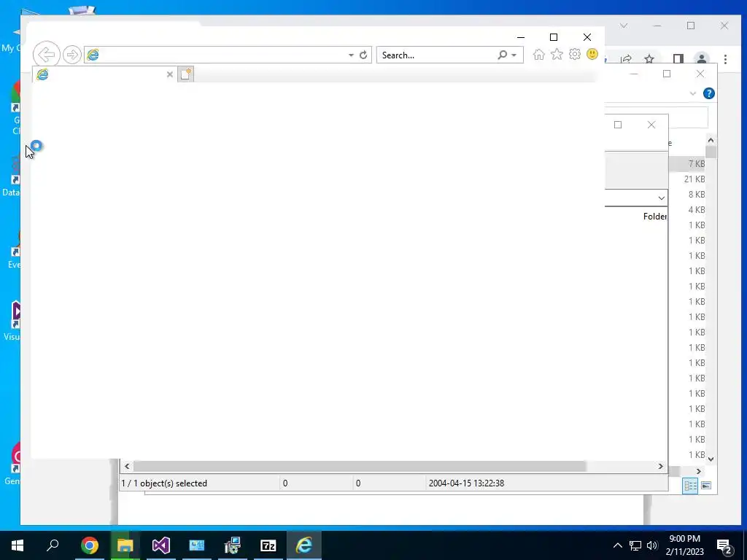The image size is (747, 560).
Task: Open Favorites star in Internet Explorer
Action: (x=557, y=55)
